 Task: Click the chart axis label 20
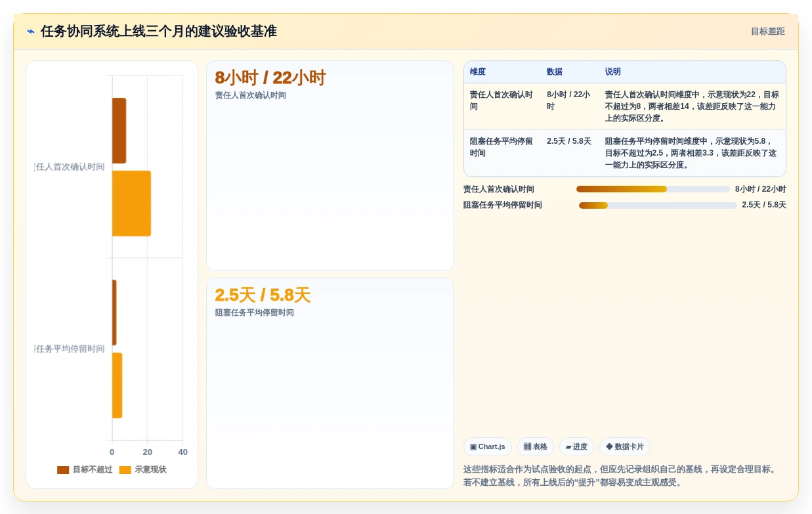(148, 452)
